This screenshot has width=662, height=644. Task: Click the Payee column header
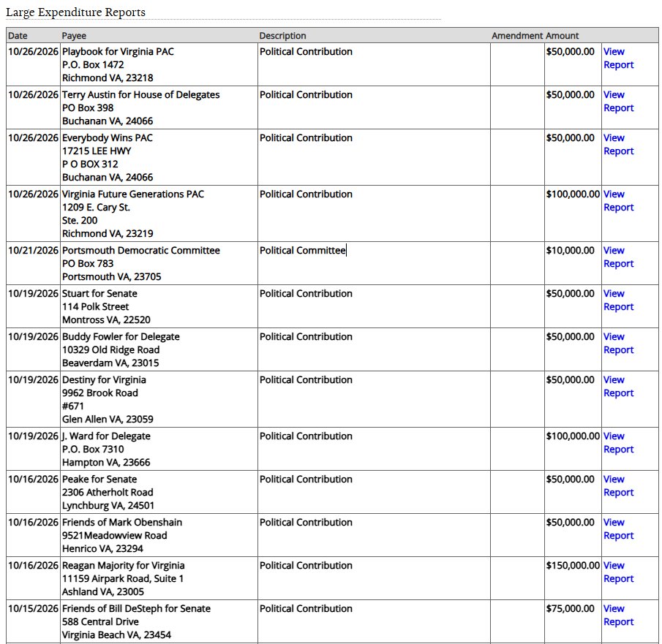pyautogui.click(x=74, y=36)
